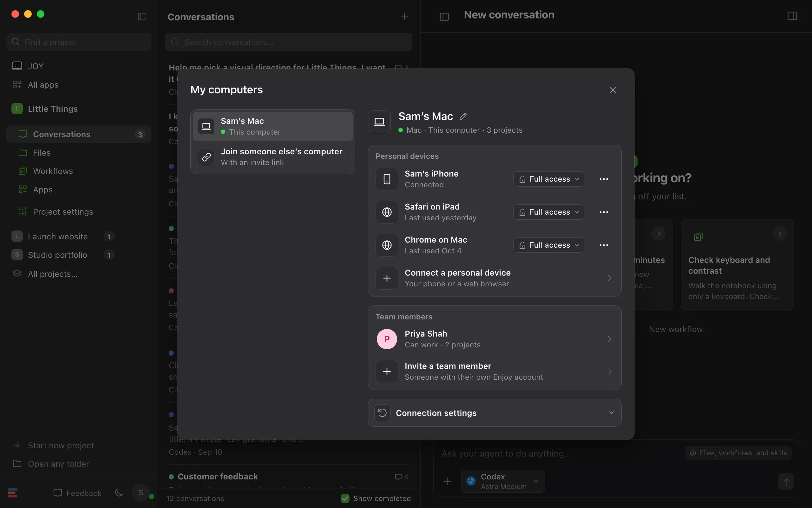Select Sam's Mac in computers list
This screenshot has width=812, height=508.
(272, 126)
